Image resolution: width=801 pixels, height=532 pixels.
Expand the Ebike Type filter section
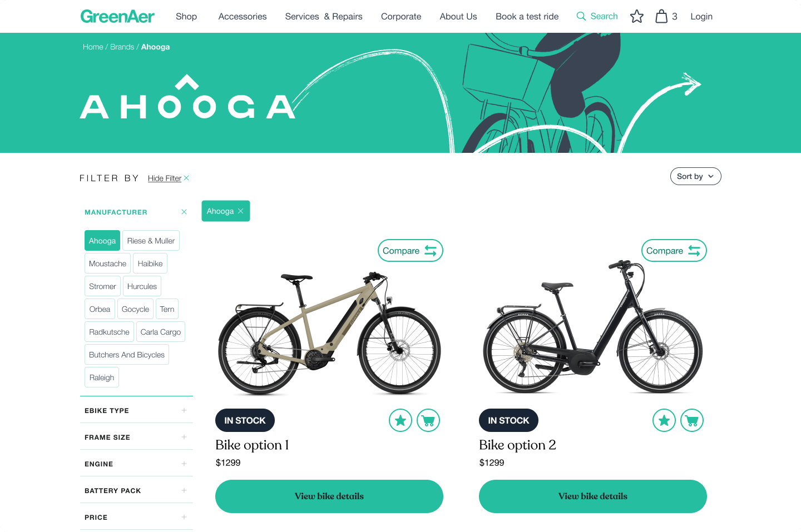click(x=136, y=410)
